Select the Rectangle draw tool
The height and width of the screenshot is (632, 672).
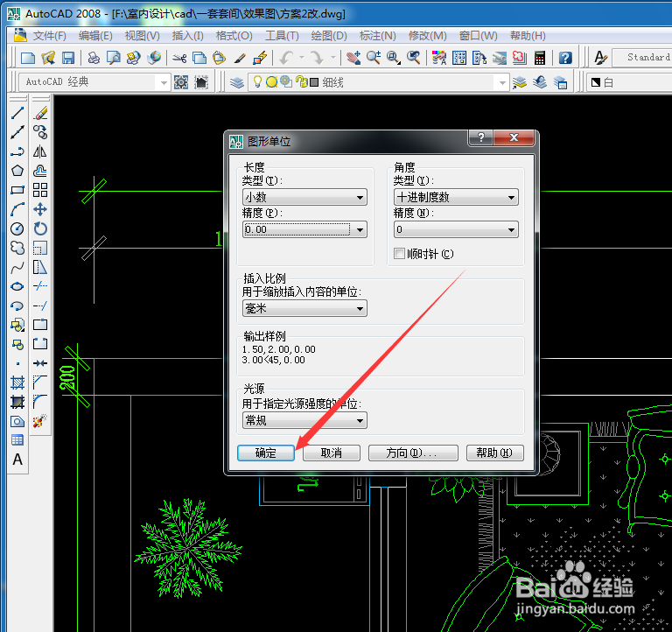tap(17, 190)
